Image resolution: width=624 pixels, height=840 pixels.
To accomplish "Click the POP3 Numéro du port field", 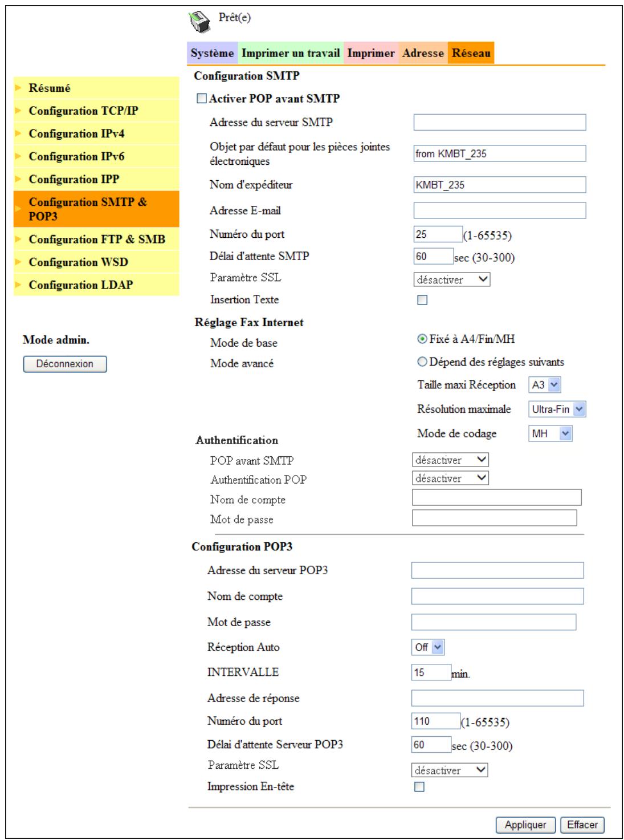I will pyautogui.click(x=436, y=721).
